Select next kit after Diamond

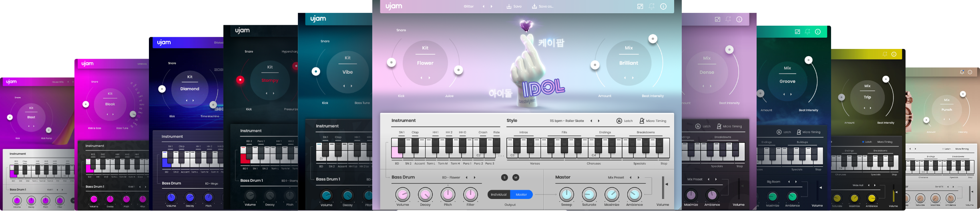tap(193, 100)
